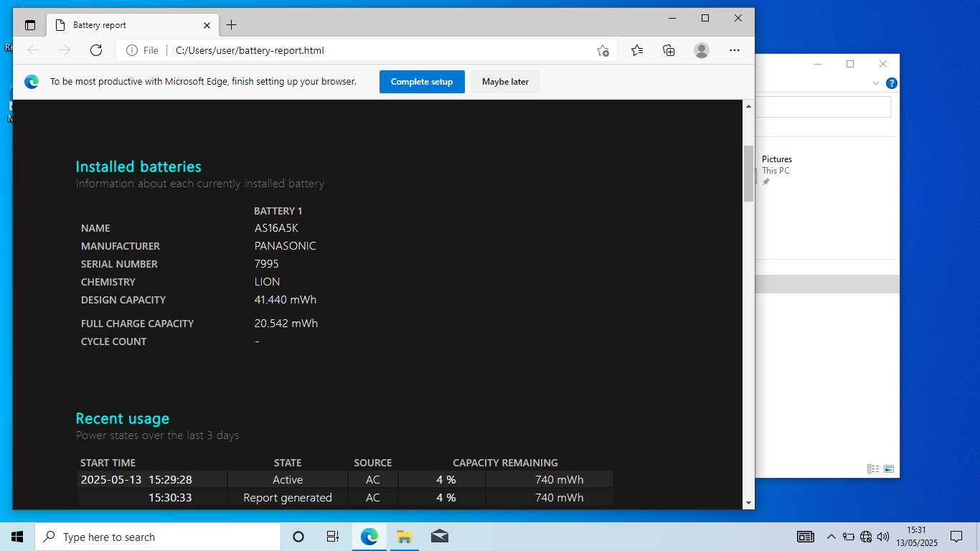Open the notification action center
This screenshot has height=551, width=980.
pos(956,537)
